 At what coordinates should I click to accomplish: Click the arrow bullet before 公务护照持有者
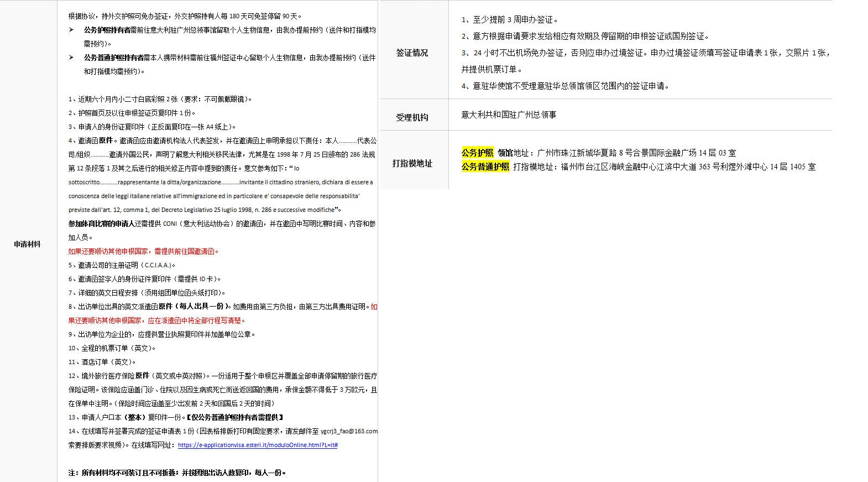pos(71,30)
